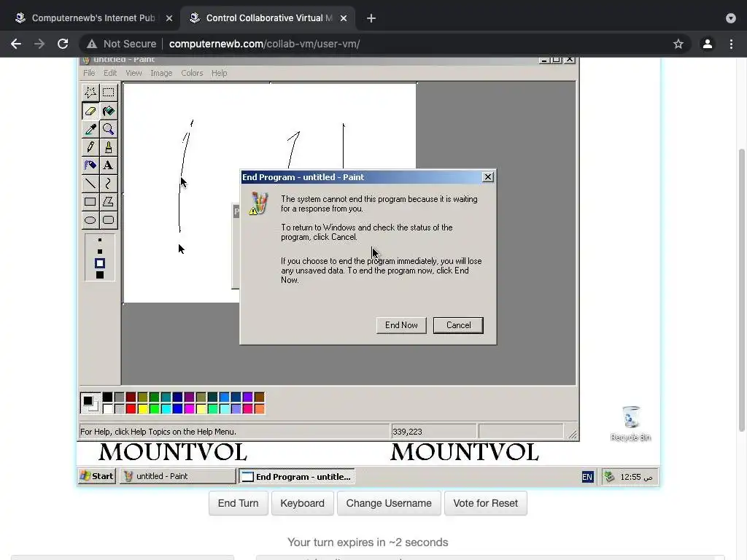Viewport: 747px width, 560px height.
Task: Open the Edit menu in Paint
Action: (x=110, y=73)
